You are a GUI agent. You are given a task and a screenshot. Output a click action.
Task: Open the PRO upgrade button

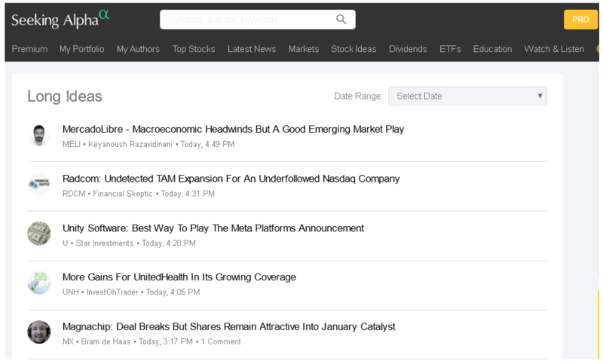pyautogui.click(x=580, y=20)
